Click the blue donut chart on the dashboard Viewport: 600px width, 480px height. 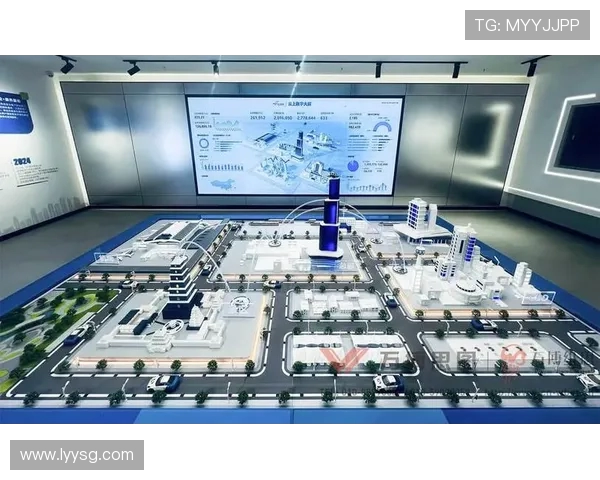204,145
